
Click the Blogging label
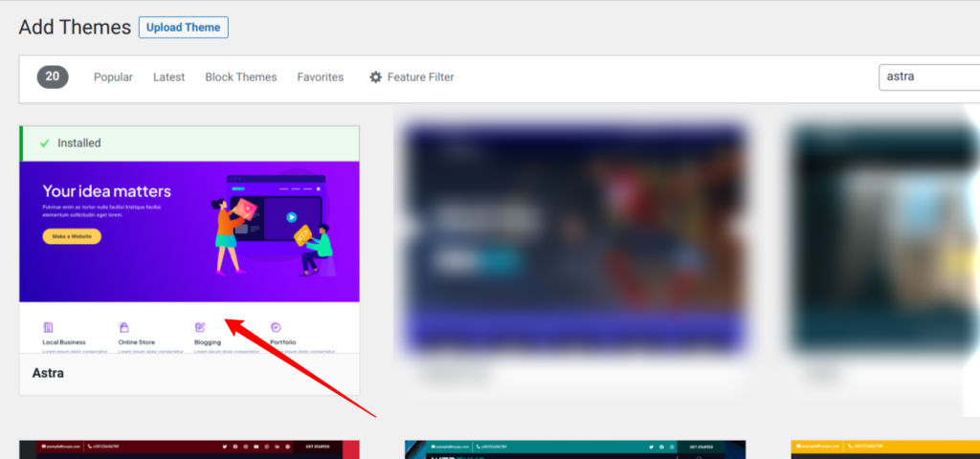[208, 342]
